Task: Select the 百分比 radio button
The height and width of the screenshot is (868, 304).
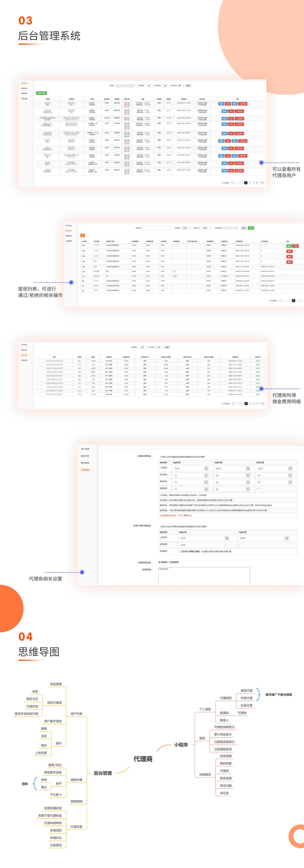Action: [x=180, y=552]
